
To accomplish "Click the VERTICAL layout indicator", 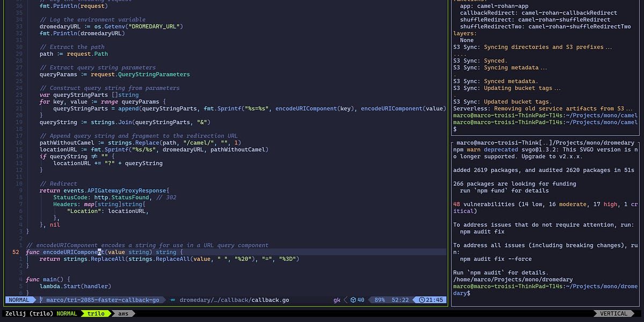I will 613,313.
